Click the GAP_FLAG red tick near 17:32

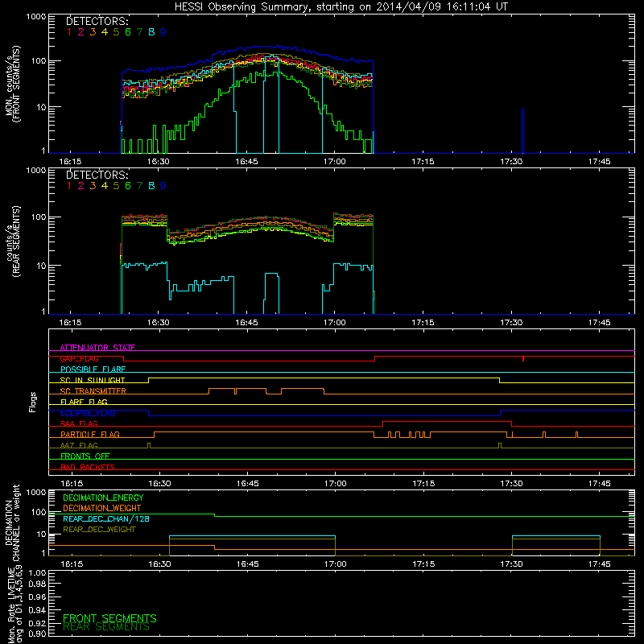pos(522,359)
